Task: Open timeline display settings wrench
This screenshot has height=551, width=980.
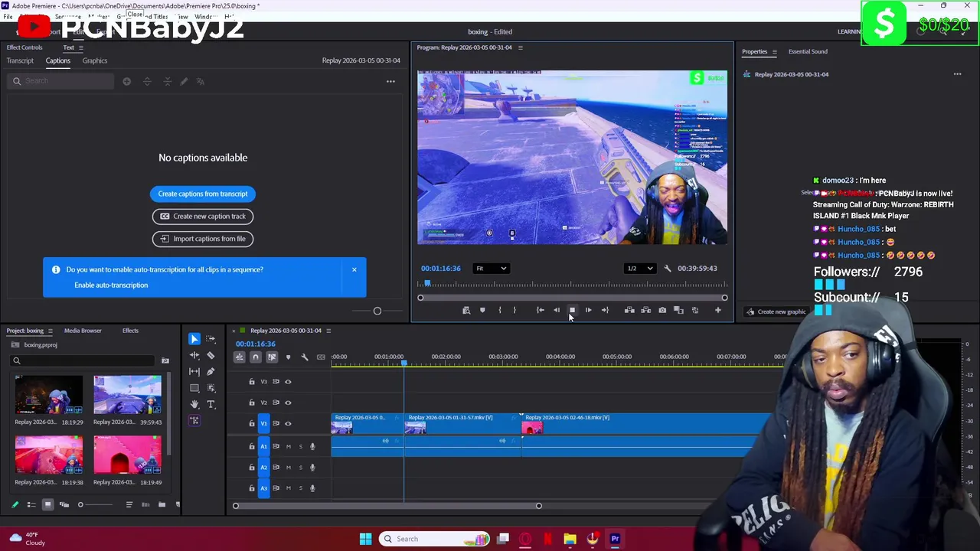Action: 305,357
